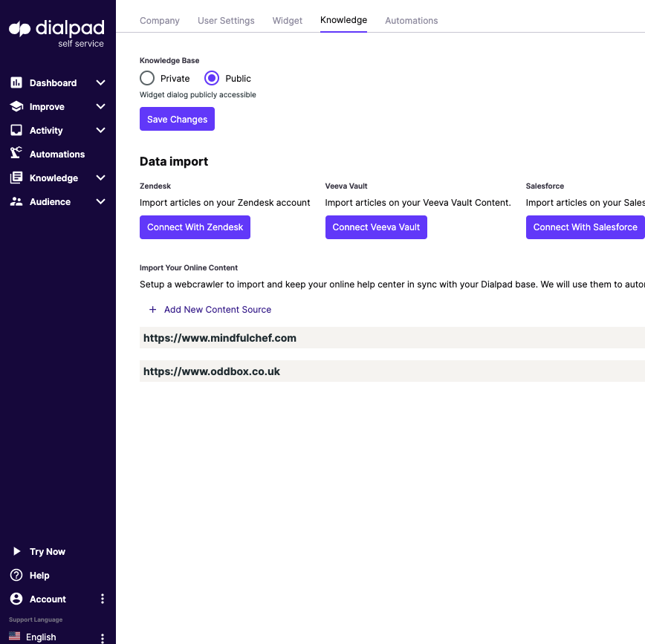645x644 pixels.
Task: Select the Knowledge tab
Action: pyautogui.click(x=343, y=20)
